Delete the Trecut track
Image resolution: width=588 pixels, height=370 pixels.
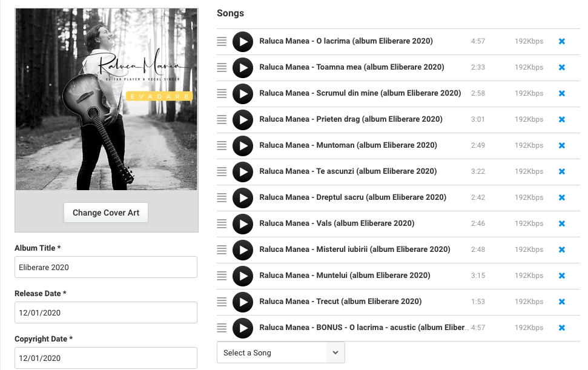(561, 302)
